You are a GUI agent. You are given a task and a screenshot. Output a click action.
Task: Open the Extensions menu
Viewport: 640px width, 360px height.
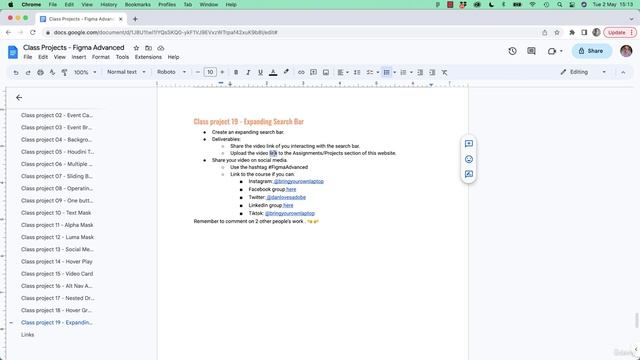148,57
